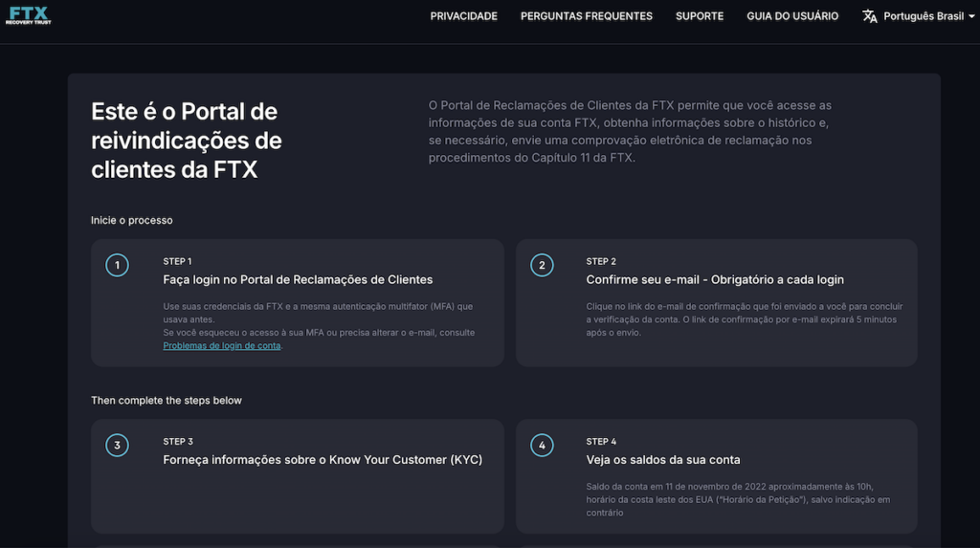Click the main title Portal de reivindicações
This screenshot has height=548, width=980.
tap(187, 141)
